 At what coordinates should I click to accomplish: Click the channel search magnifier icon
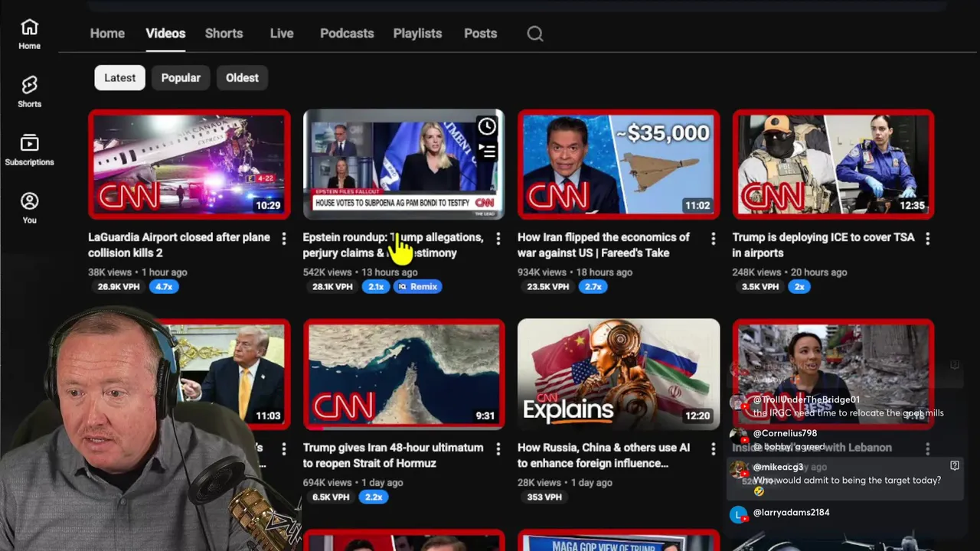click(535, 34)
